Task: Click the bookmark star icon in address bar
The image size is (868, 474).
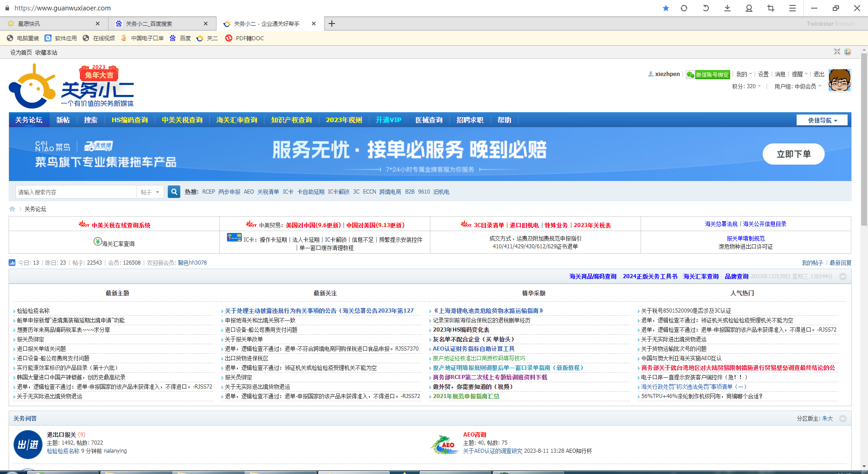Action: [x=665, y=8]
